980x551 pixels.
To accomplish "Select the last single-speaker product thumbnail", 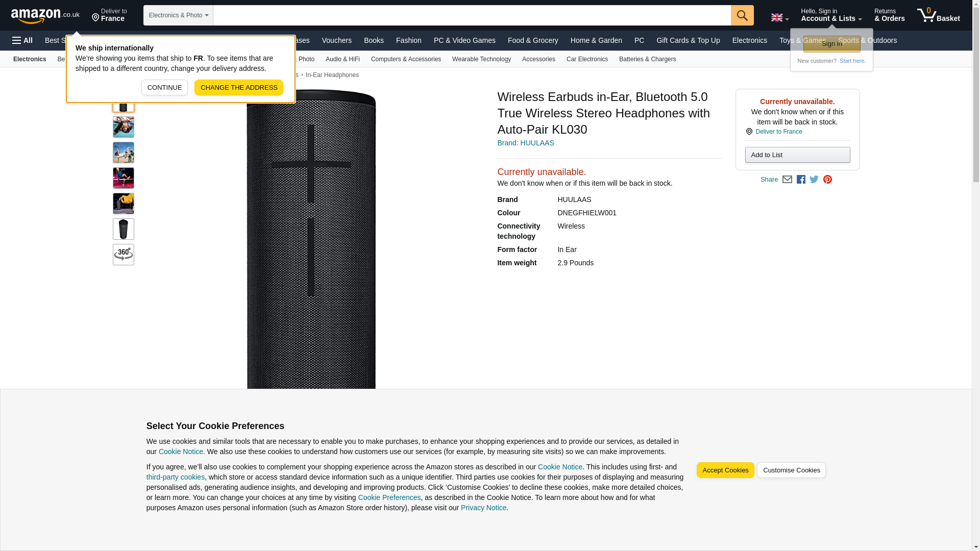I will point(124,229).
